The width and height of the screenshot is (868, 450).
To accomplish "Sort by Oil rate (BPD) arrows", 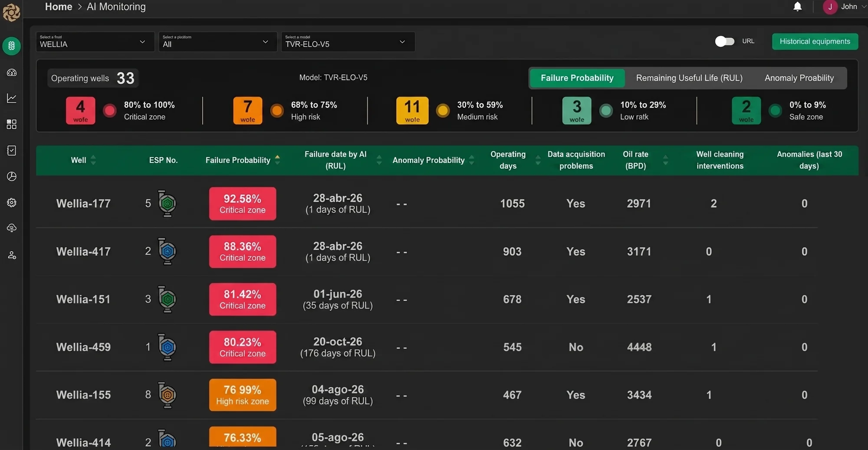I will click(665, 160).
